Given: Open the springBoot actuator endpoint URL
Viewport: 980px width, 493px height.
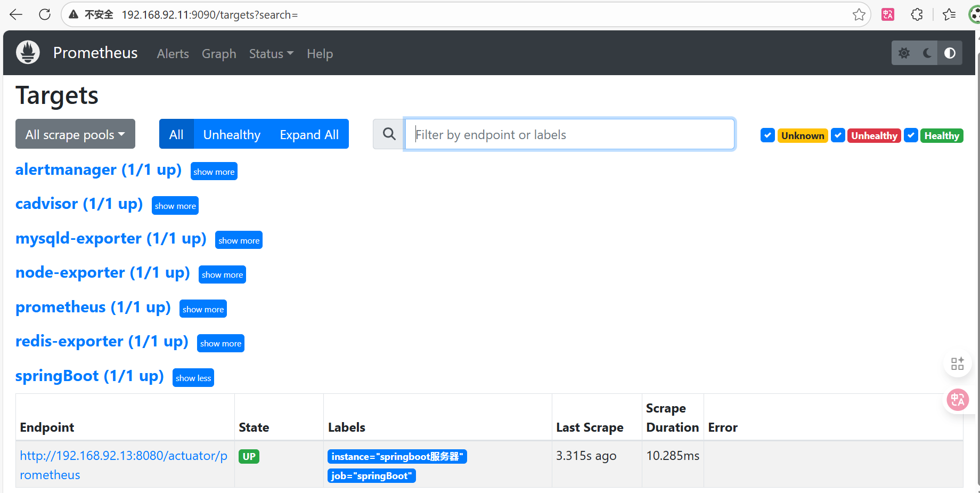Looking at the screenshot, I should click(x=124, y=465).
